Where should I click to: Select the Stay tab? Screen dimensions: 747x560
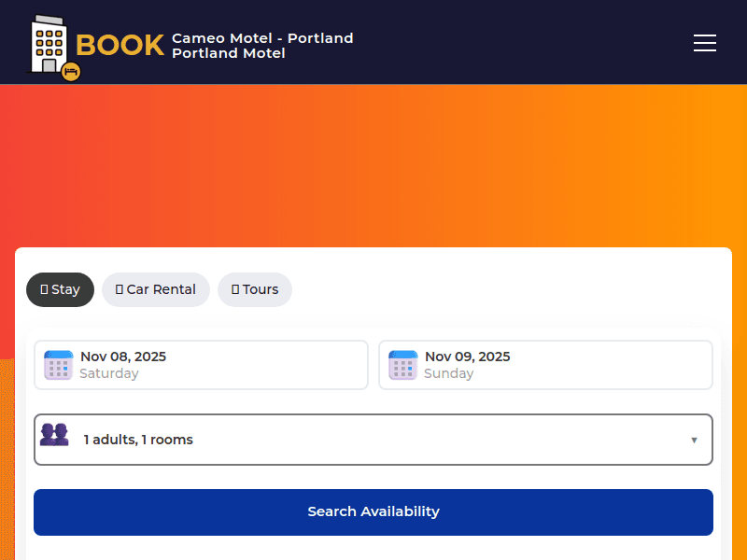point(61,289)
